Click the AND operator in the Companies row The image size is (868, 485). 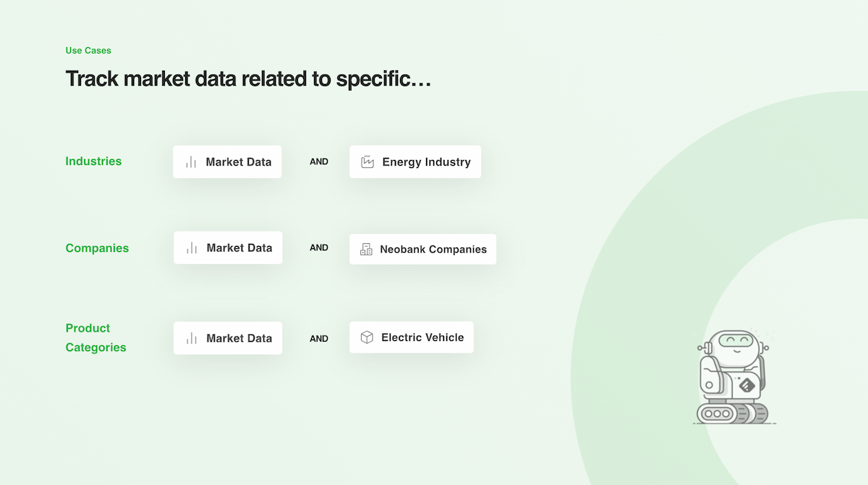pyautogui.click(x=319, y=248)
